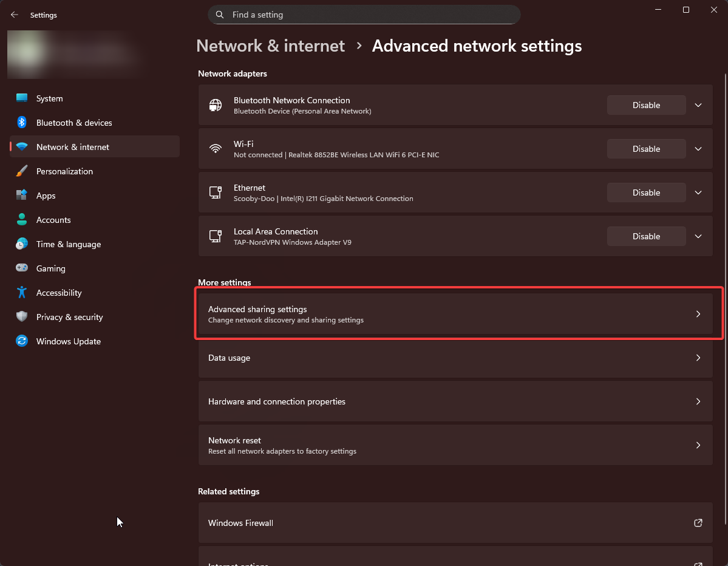Click the Ethernet adapter icon
728x566 pixels.
[x=216, y=192]
